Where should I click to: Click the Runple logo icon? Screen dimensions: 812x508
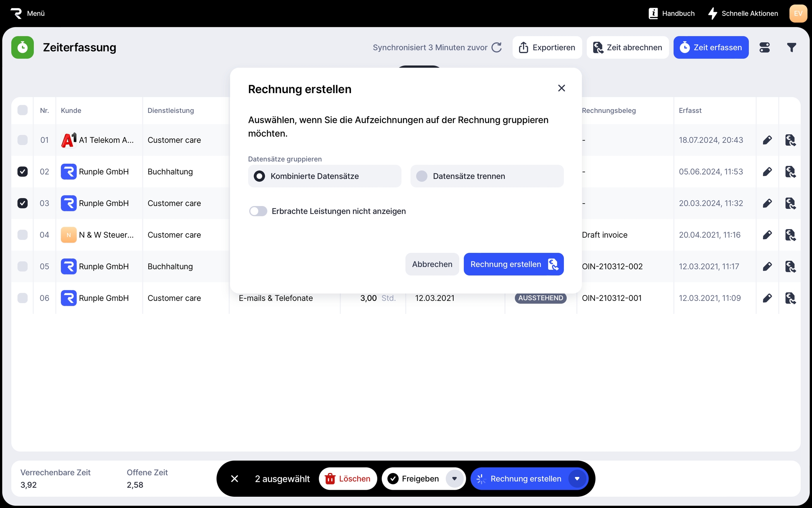[x=16, y=13]
